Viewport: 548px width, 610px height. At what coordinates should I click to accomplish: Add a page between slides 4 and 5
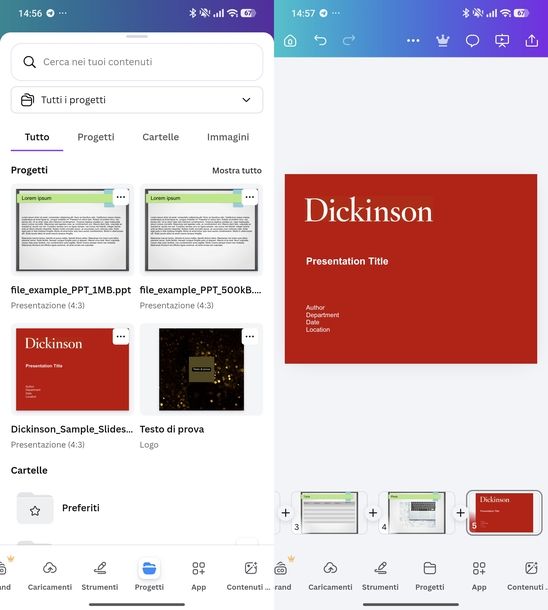coord(460,513)
